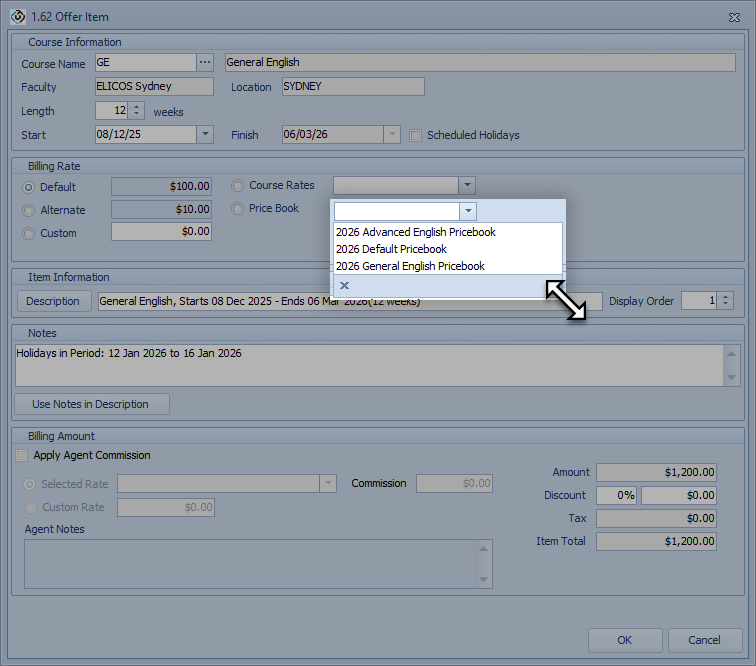Click the Discount percentage field
Screen dimensions: 756x666
pyautogui.click(x=616, y=495)
